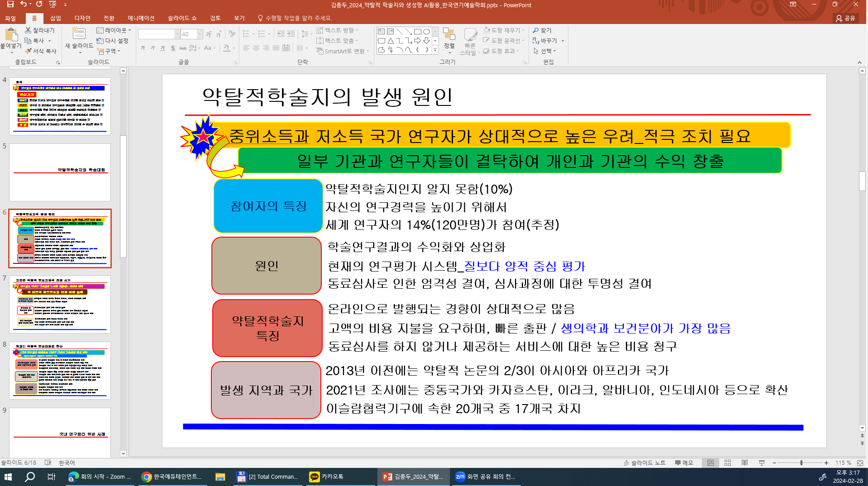Click the Paste (붙여넣기) clipboard icon
This screenshot has height=486, width=868.
(11, 35)
